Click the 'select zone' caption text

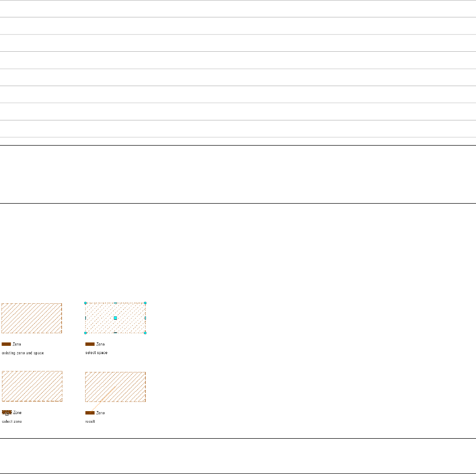tap(12, 421)
